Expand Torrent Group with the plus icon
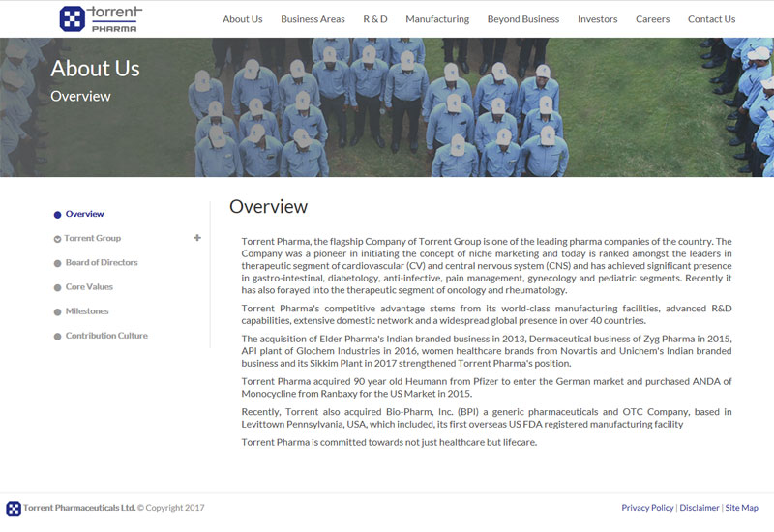The height and width of the screenshot is (532, 774). pyautogui.click(x=197, y=238)
